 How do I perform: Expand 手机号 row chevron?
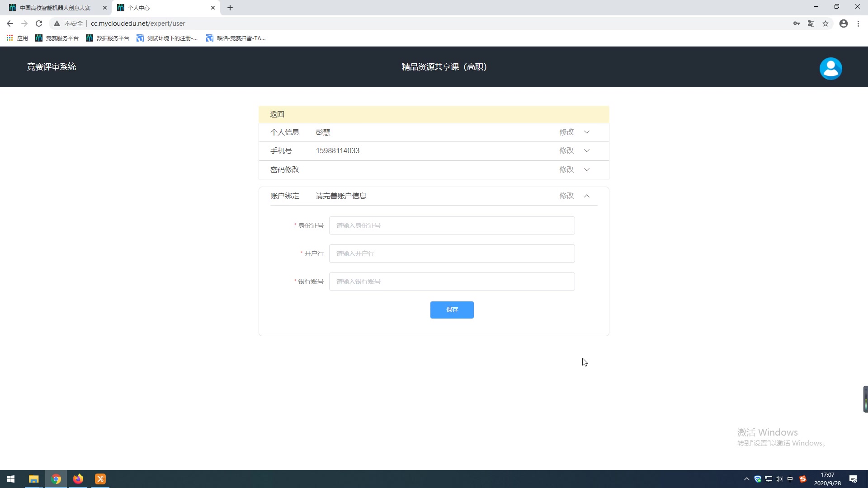tap(587, 151)
